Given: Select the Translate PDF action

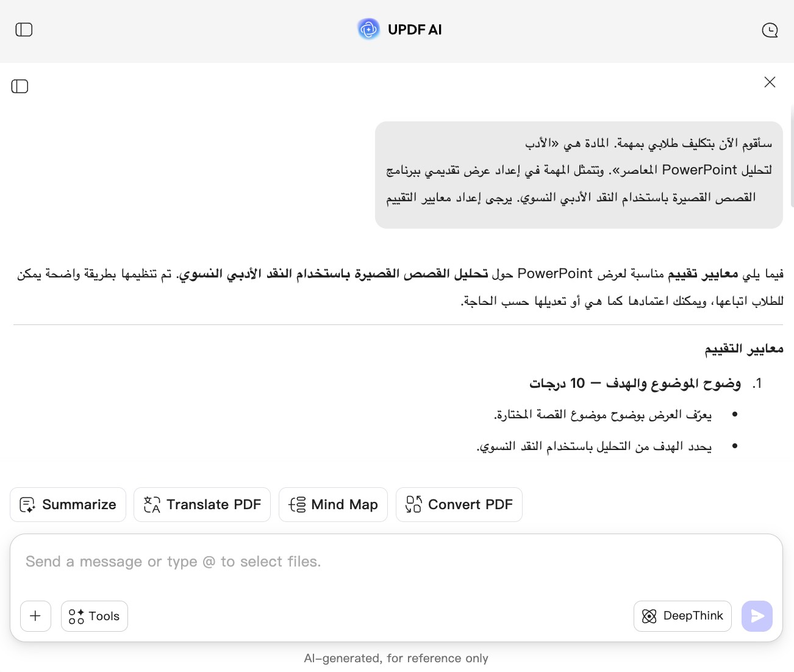Looking at the screenshot, I should (x=202, y=504).
